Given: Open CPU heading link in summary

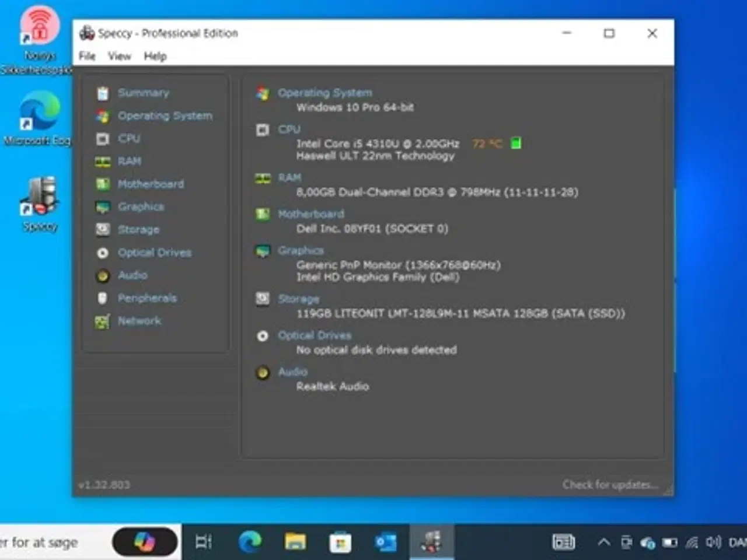Looking at the screenshot, I should click(289, 129).
